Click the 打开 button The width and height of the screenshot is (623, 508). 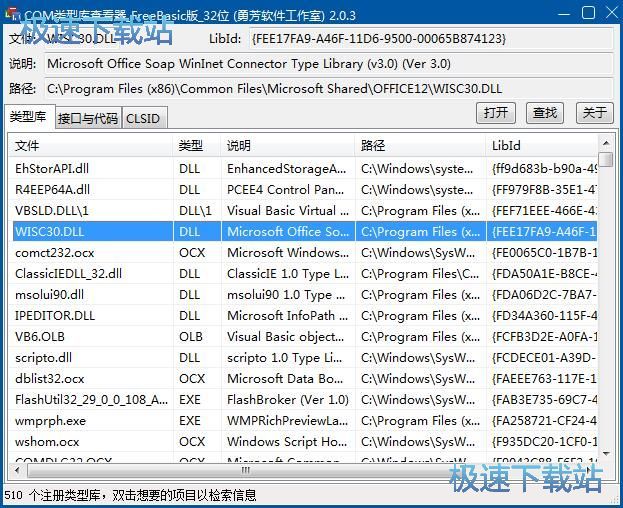496,113
